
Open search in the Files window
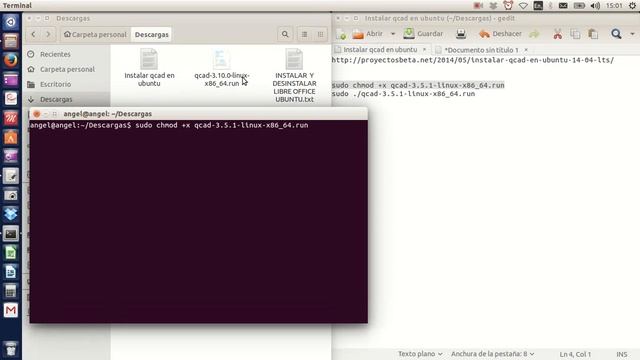[285, 34]
